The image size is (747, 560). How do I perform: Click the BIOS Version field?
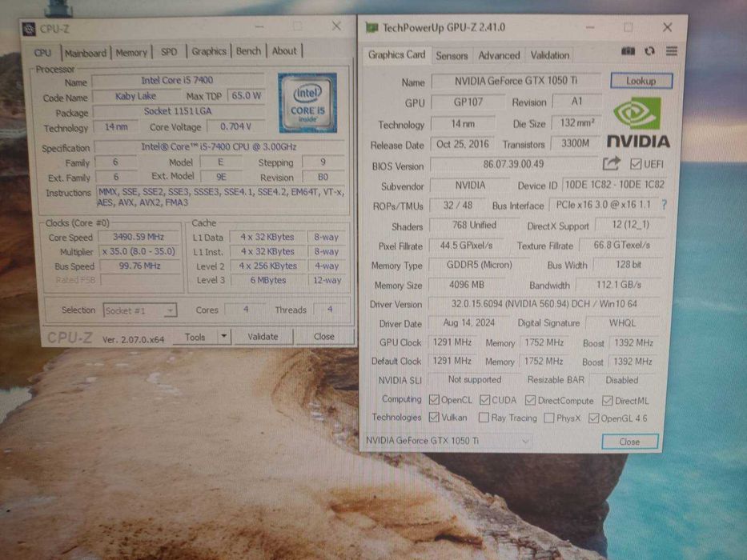click(x=513, y=164)
